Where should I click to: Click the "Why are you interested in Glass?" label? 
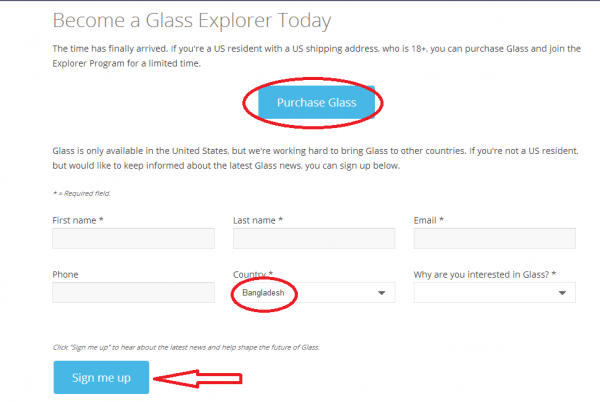point(484,274)
